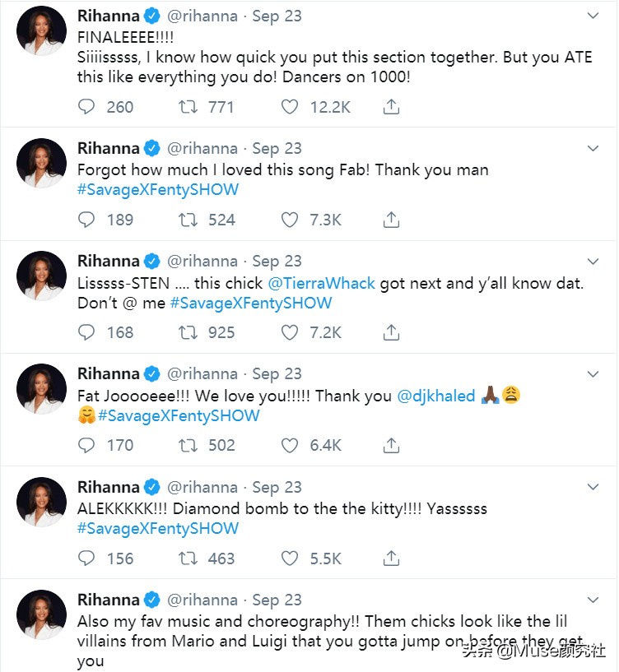Screen dimensions: 619x672
Task: Open the more-options chevron on the FINALEEEE tweet
Action: [593, 16]
